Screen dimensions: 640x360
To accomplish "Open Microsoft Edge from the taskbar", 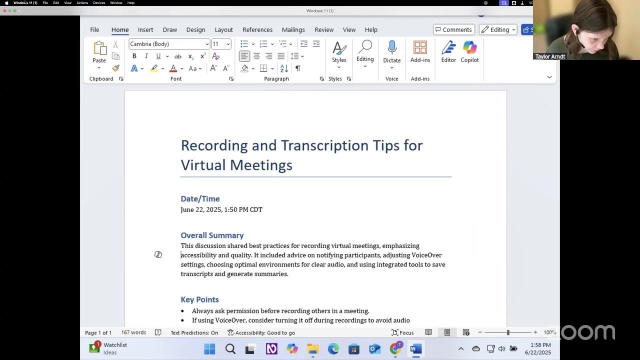I will [x=333, y=349].
